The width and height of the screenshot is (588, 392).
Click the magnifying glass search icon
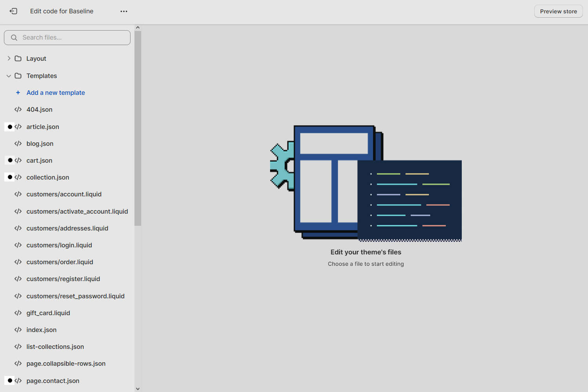click(14, 37)
